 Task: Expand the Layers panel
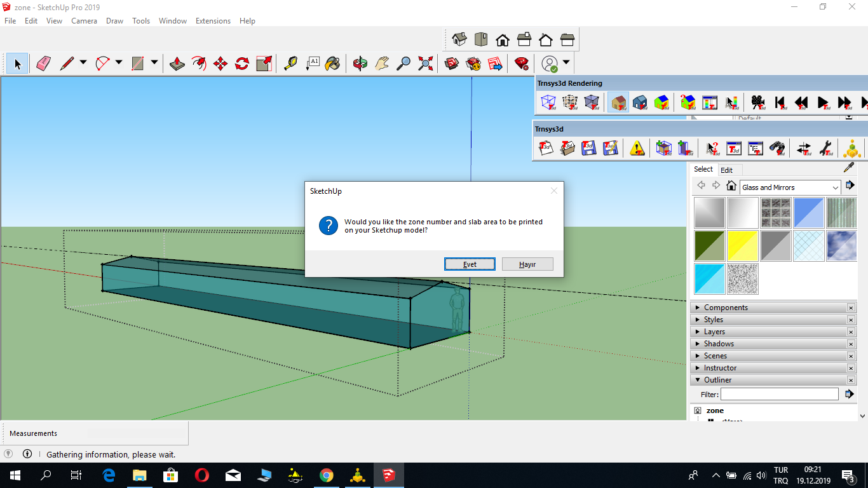point(773,332)
